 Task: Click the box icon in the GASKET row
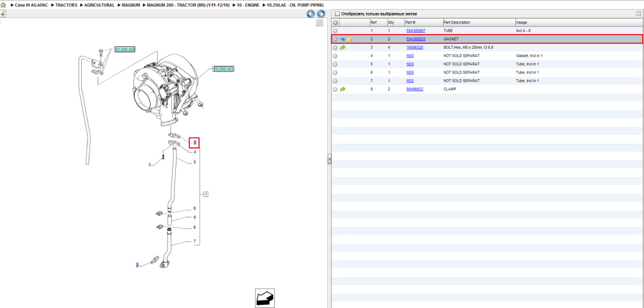[350, 39]
